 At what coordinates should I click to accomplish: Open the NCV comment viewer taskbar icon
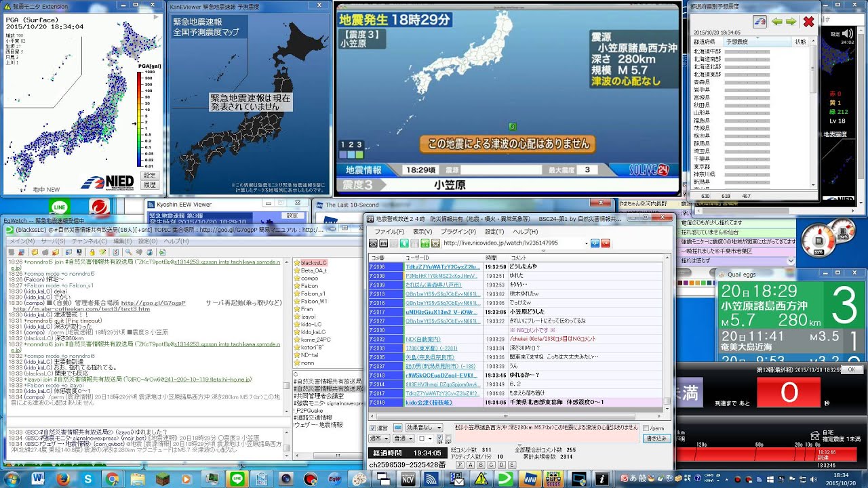click(x=409, y=479)
